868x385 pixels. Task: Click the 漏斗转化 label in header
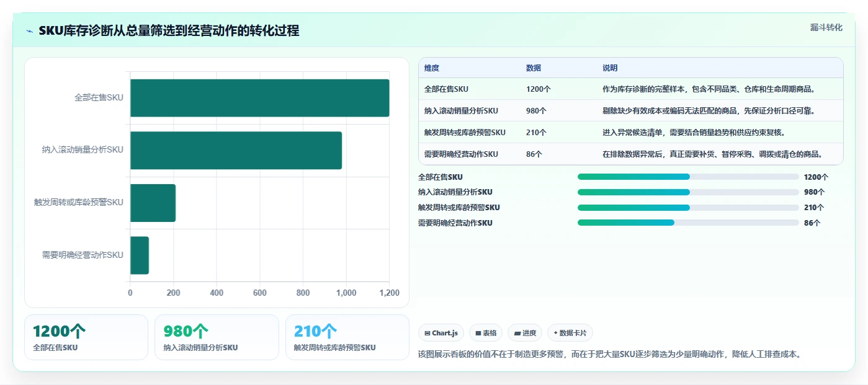click(x=826, y=27)
